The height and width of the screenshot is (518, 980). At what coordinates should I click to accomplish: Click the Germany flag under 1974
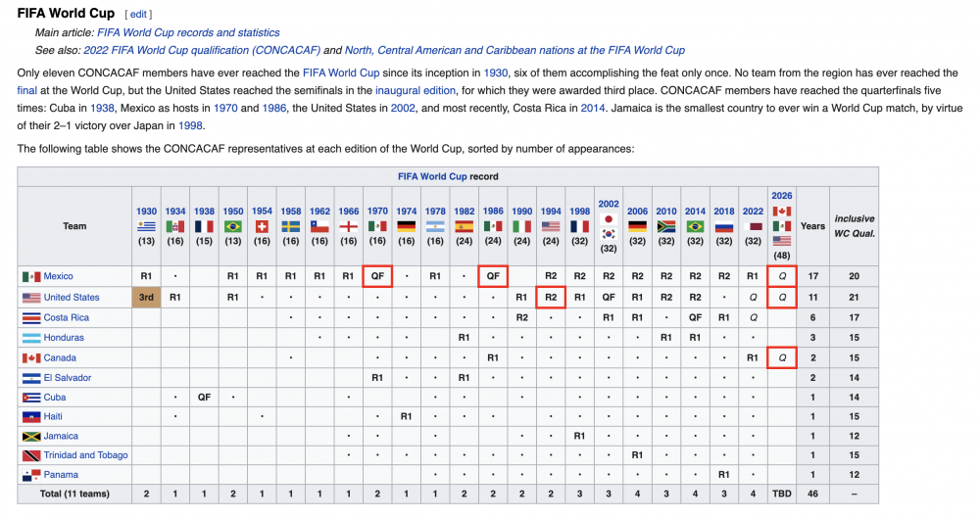(407, 226)
